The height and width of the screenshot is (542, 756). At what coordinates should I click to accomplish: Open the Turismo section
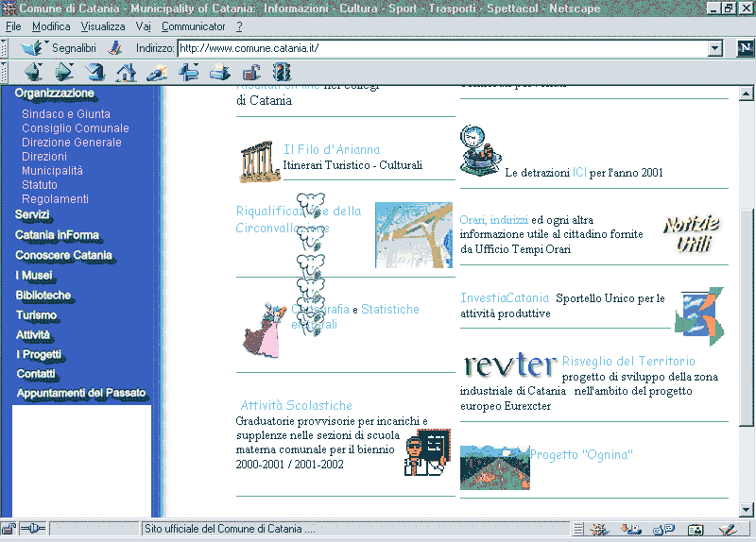tap(37, 315)
